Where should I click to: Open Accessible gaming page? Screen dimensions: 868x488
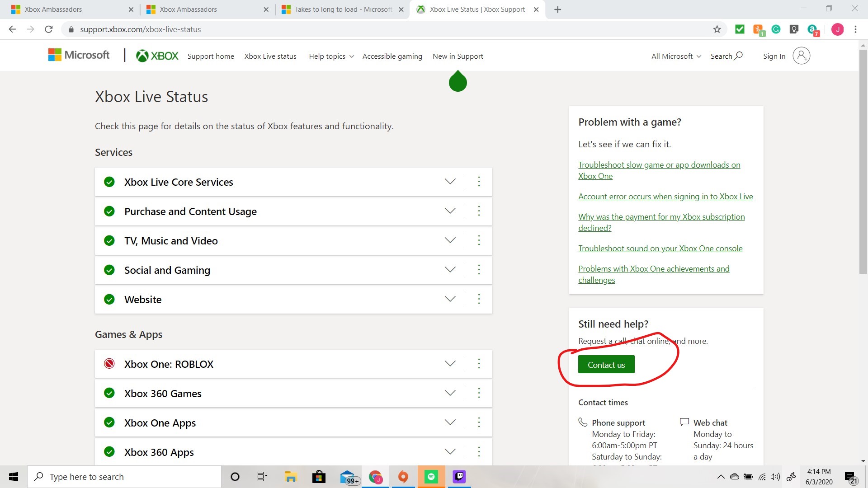pyautogui.click(x=392, y=56)
